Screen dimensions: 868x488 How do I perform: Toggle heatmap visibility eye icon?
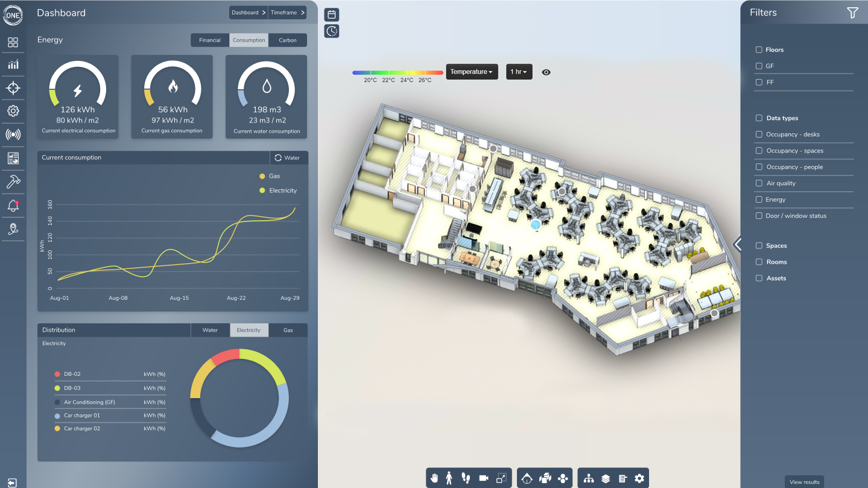[x=546, y=72]
